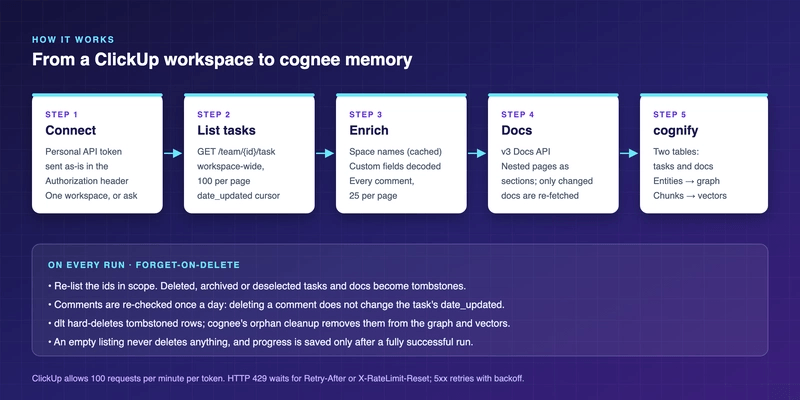Click the text '100 per page'
Screen dimensions: 800x400
click(x=223, y=181)
